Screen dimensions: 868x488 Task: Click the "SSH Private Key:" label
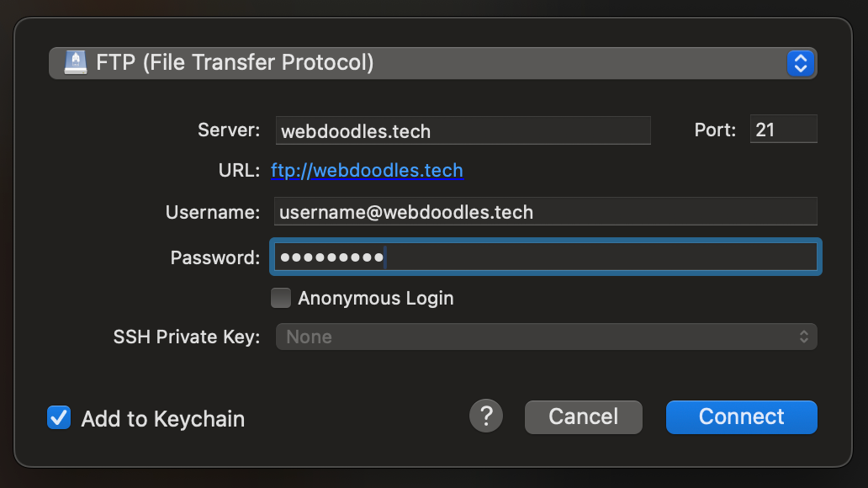tap(187, 337)
